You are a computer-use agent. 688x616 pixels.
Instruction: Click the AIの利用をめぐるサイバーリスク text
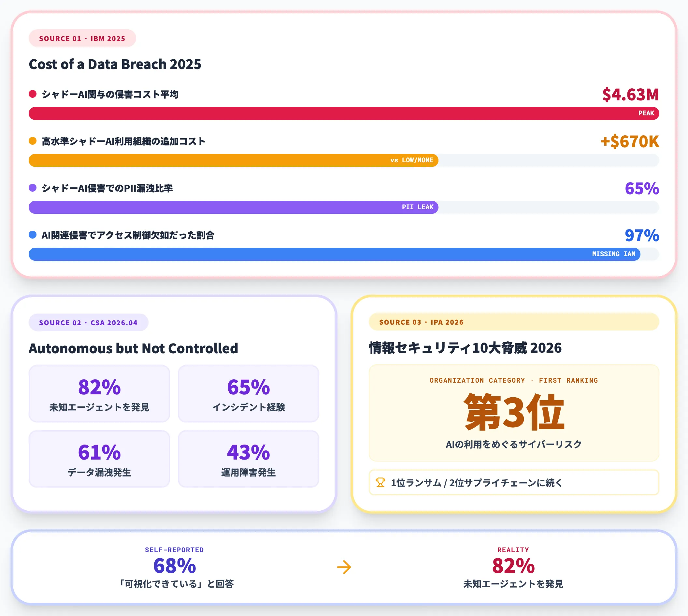pyautogui.click(x=514, y=444)
